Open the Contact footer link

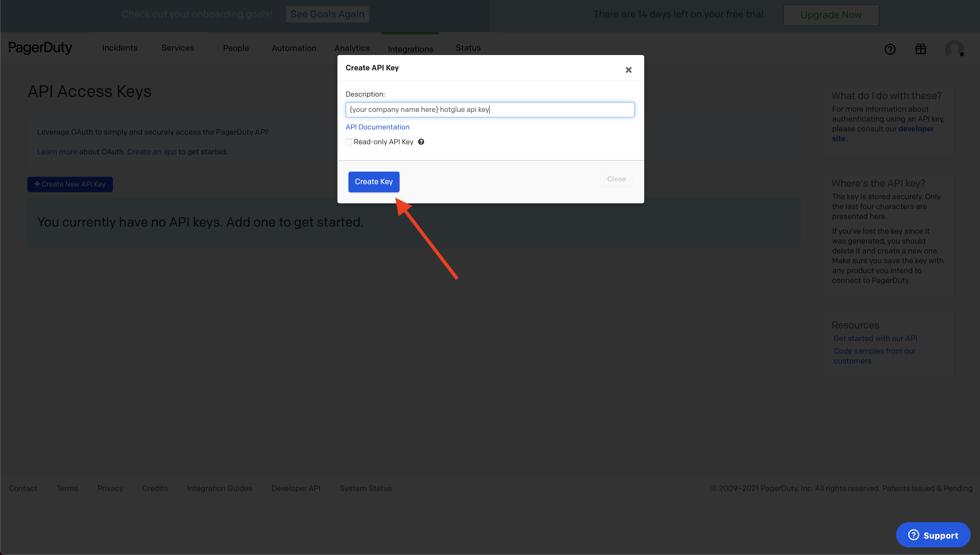pyautogui.click(x=23, y=489)
